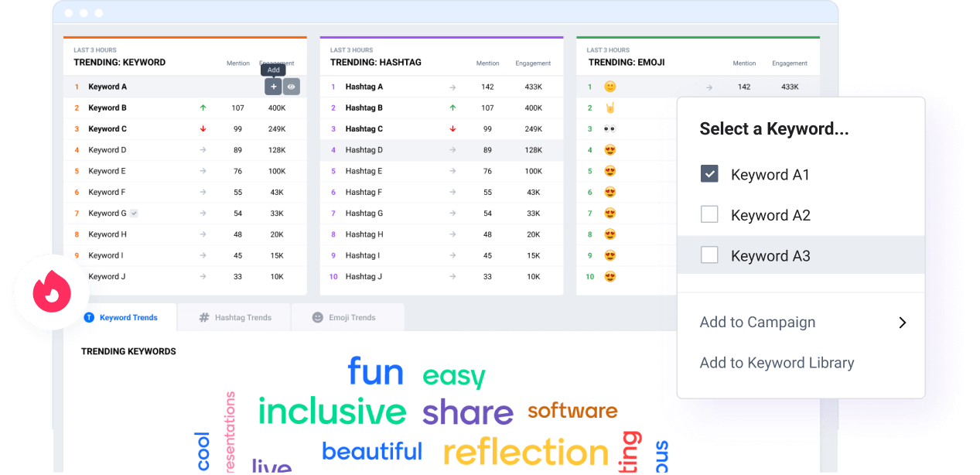
Task: Select Add to Keyword Library
Action: tap(777, 362)
